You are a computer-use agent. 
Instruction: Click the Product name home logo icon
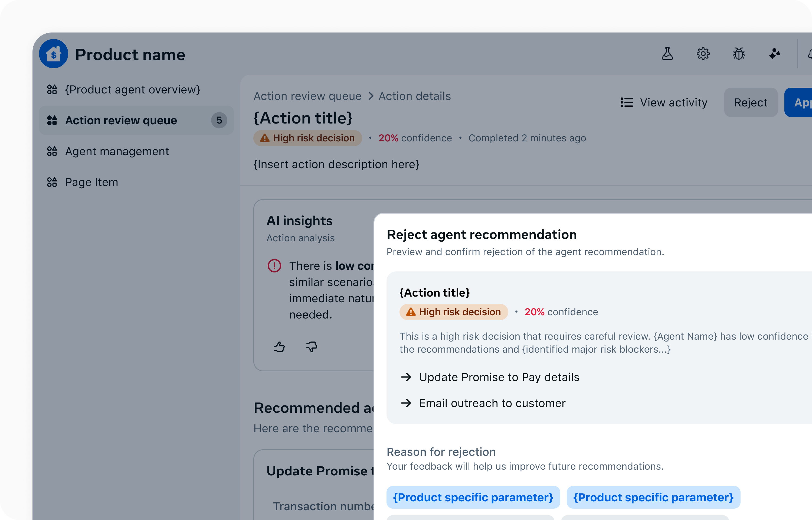click(x=53, y=54)
